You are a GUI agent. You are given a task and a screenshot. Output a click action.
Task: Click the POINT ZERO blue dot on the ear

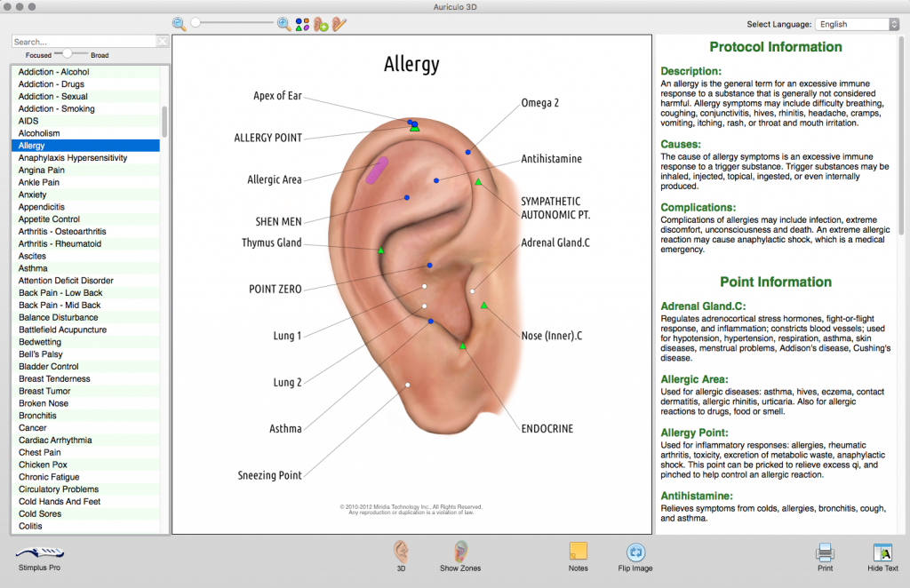click(429, 265)
